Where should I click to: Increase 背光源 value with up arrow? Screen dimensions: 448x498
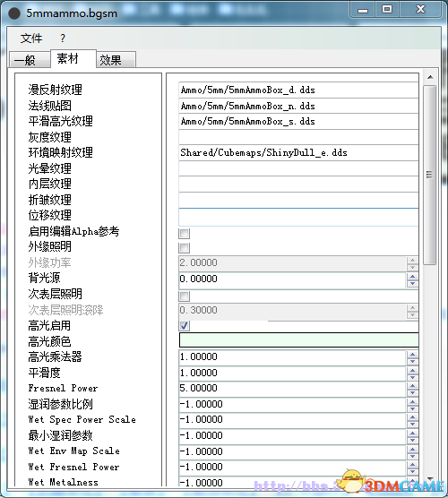pyautogui.click(x=412, y=276)
